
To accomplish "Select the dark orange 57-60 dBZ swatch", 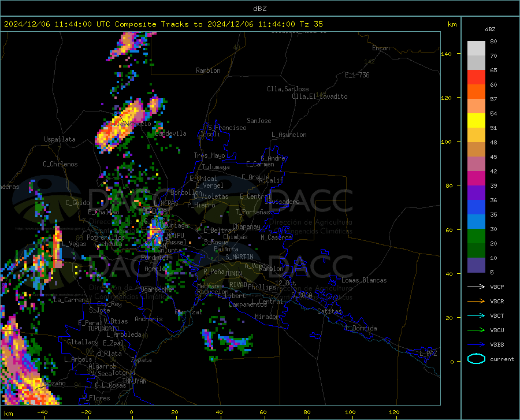I will [476, 92].
